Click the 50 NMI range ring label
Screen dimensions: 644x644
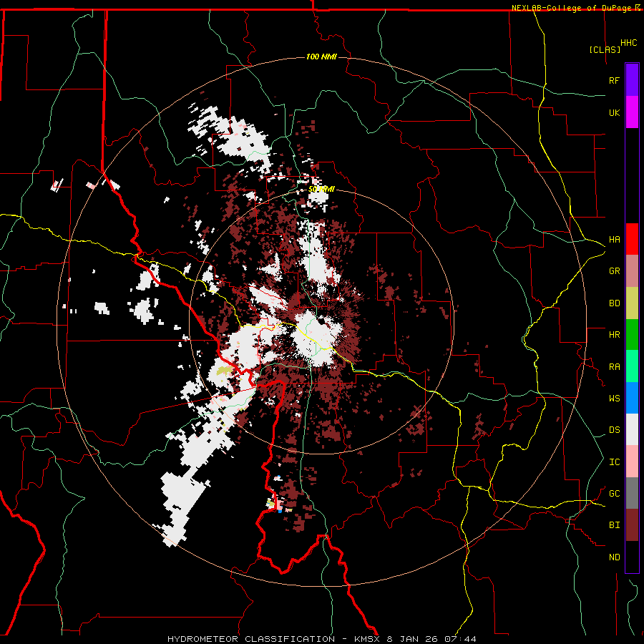pyautogui.click(x=321, y=190)
